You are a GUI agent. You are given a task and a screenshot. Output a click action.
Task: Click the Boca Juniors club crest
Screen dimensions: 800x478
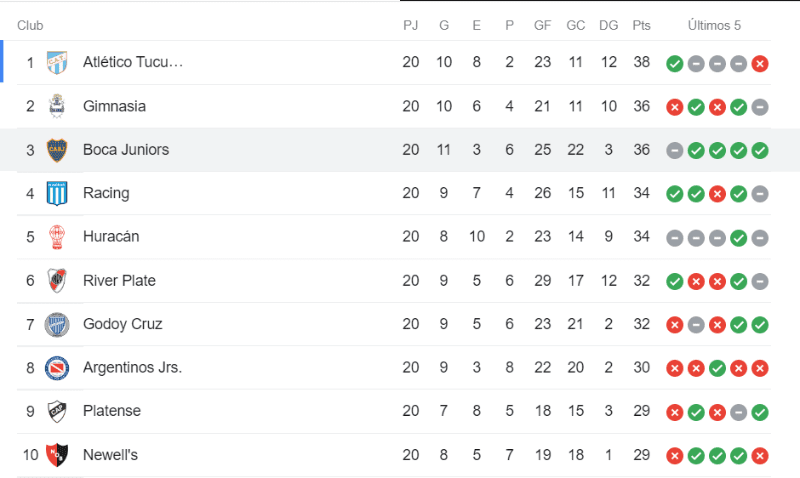[57, 150]
